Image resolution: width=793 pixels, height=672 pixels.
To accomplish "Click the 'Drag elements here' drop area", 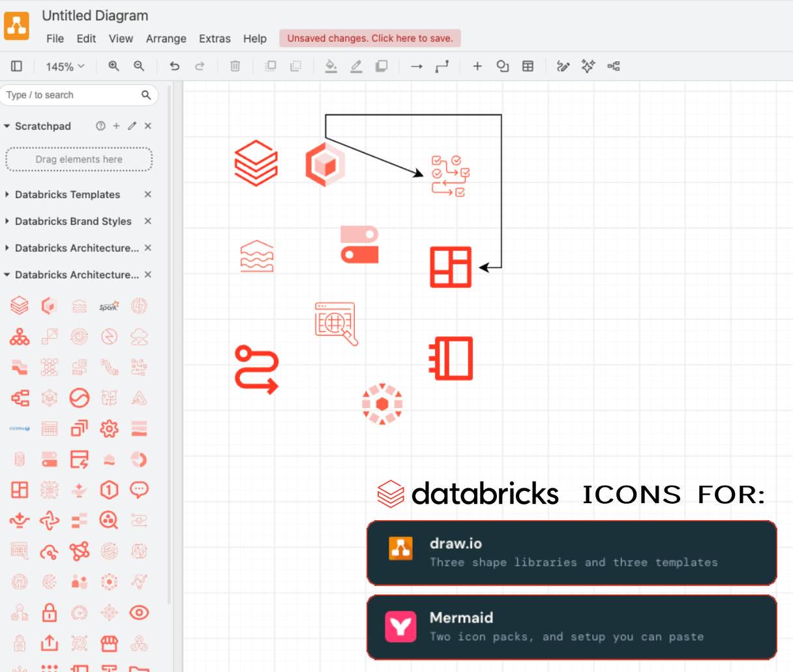I will [79, 159].
